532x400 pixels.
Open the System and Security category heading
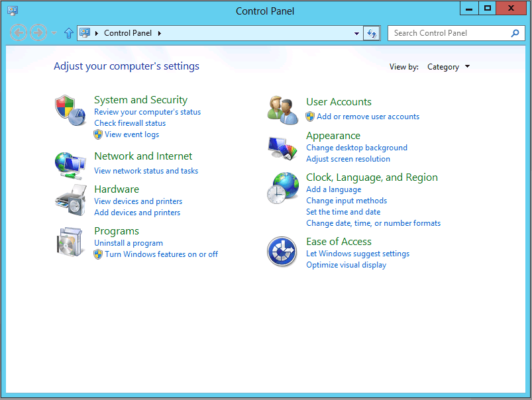pos(140,100)
